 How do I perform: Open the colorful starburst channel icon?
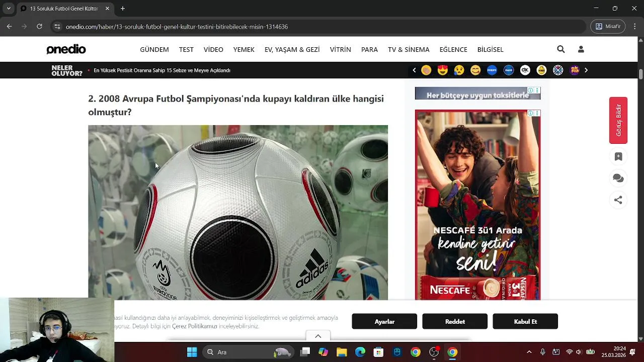click(558, 70)
